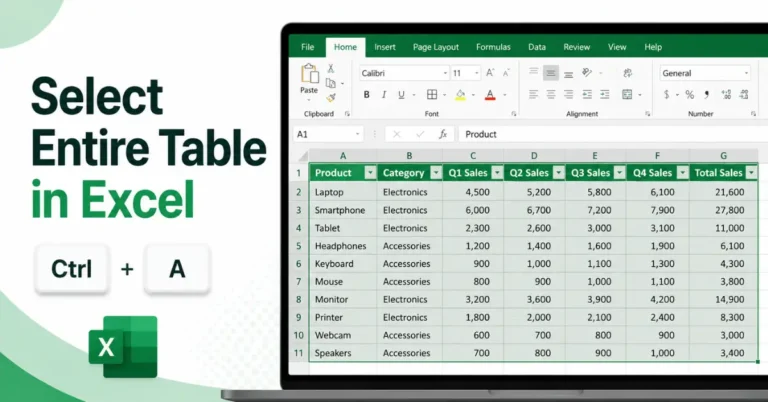Click Bottom Align icon
Viewport: 768px width, 402px height.
pos(568,73)
